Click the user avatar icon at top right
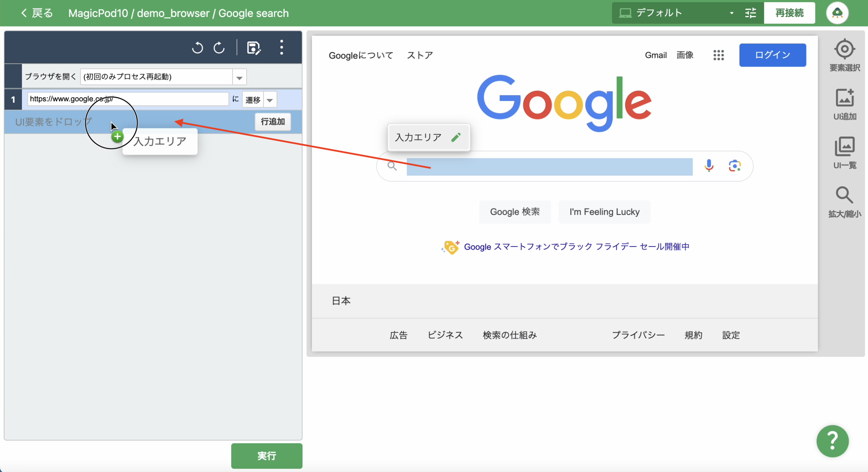 (x=837, y=13)
